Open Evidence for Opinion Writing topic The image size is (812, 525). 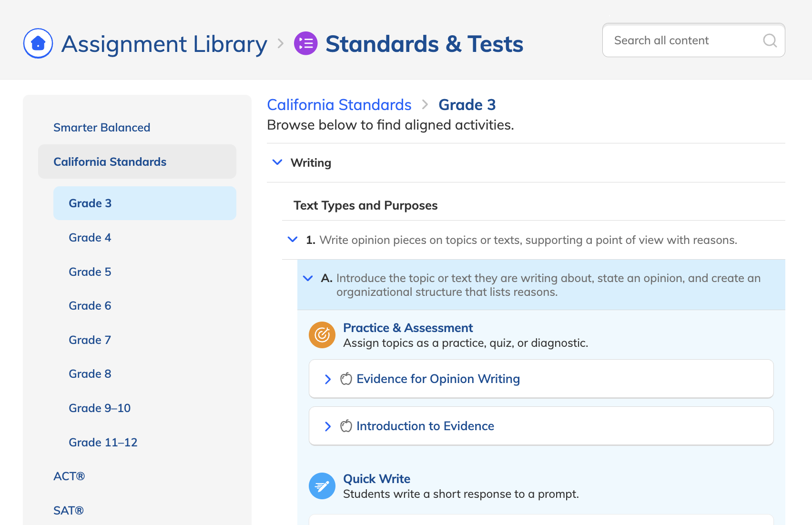(x=438, y=379)
